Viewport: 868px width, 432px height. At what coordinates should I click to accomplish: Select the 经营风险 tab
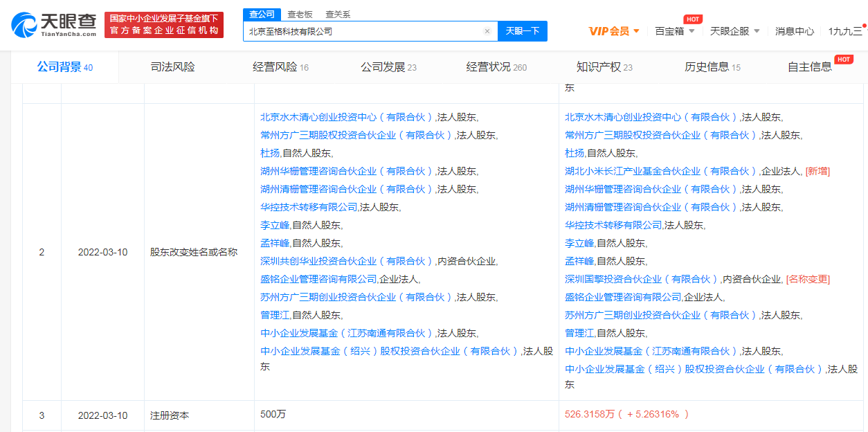[281, 67]
